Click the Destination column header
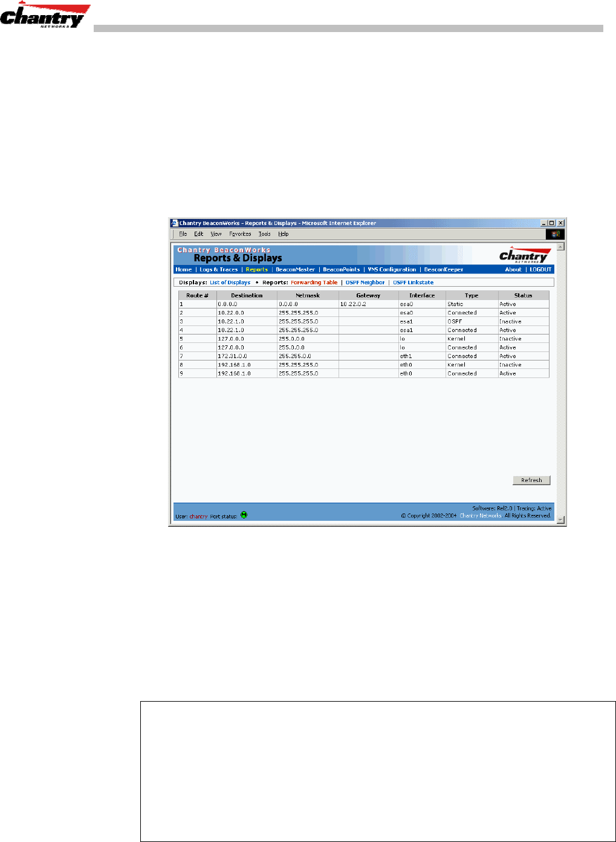The width and height of the screenshot is (616, 842). tap(247, 295)
